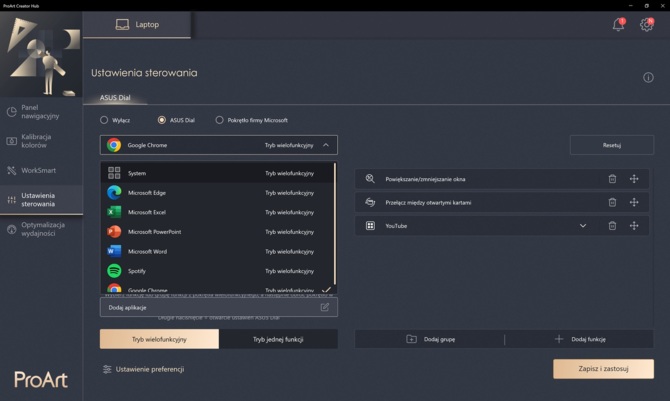Click the Microsoft Excel icon in app list

tap(114, 212)
